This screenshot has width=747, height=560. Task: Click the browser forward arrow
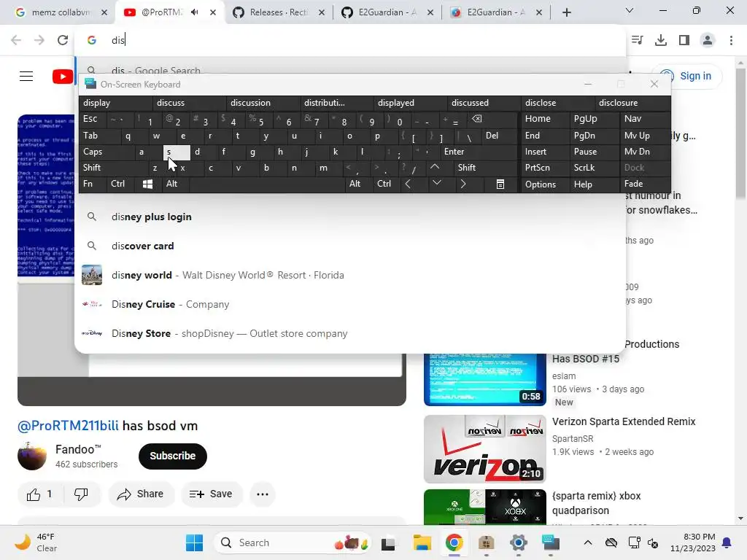tap(39, 40)
